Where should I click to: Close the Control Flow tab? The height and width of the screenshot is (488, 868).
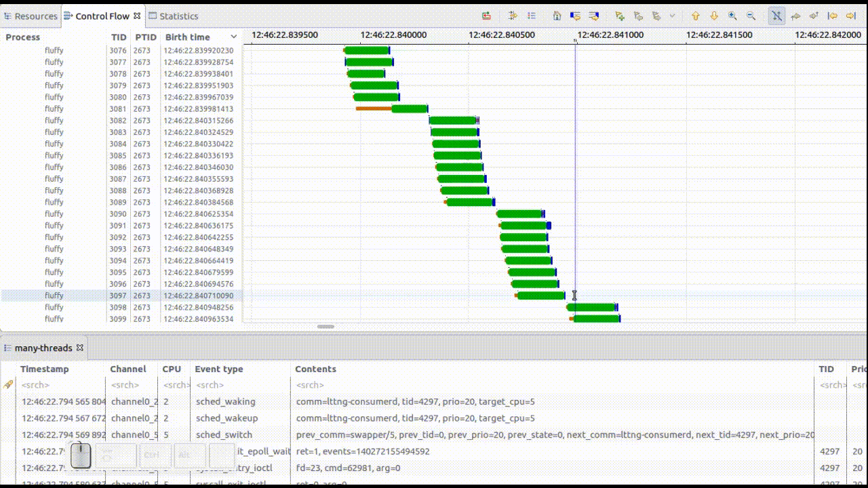137,16
